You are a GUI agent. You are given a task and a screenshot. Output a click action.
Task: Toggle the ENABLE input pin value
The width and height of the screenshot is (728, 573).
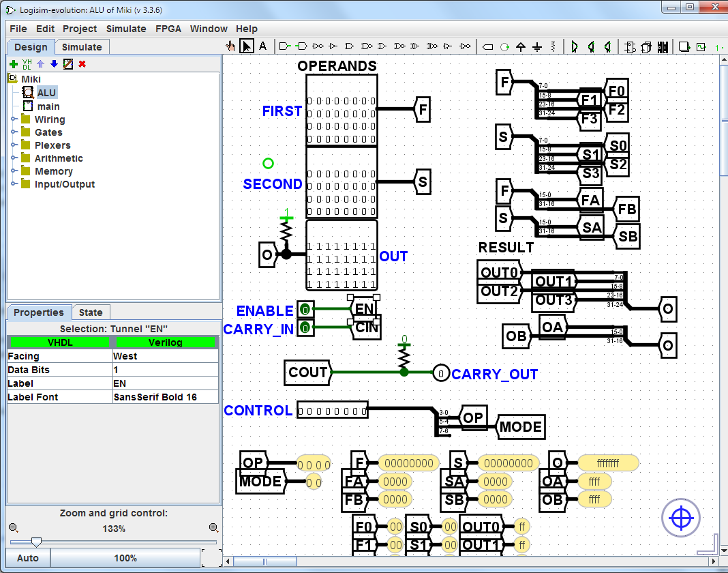(305, 309)
